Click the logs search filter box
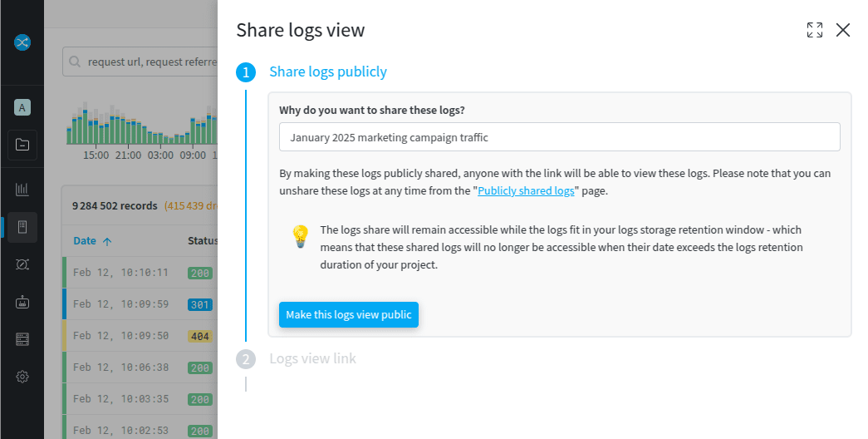 pos(141,62)
